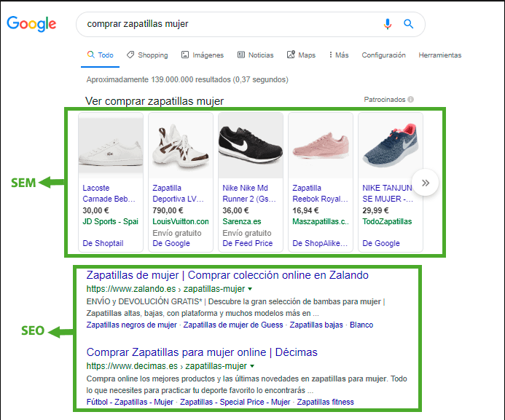505x420 pixels.
Task: Open the Zalando Zapatillas de mujer result
Action: click(227, 275)
